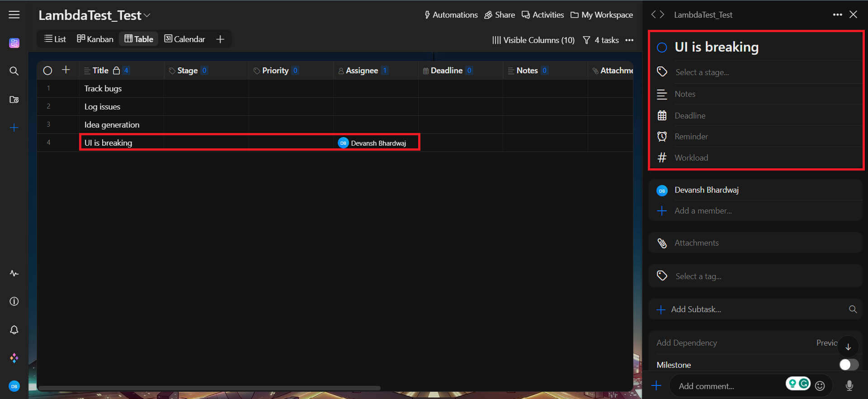Open the notifications bell icon
Screen dimensions: 868x399
[14, 330]
